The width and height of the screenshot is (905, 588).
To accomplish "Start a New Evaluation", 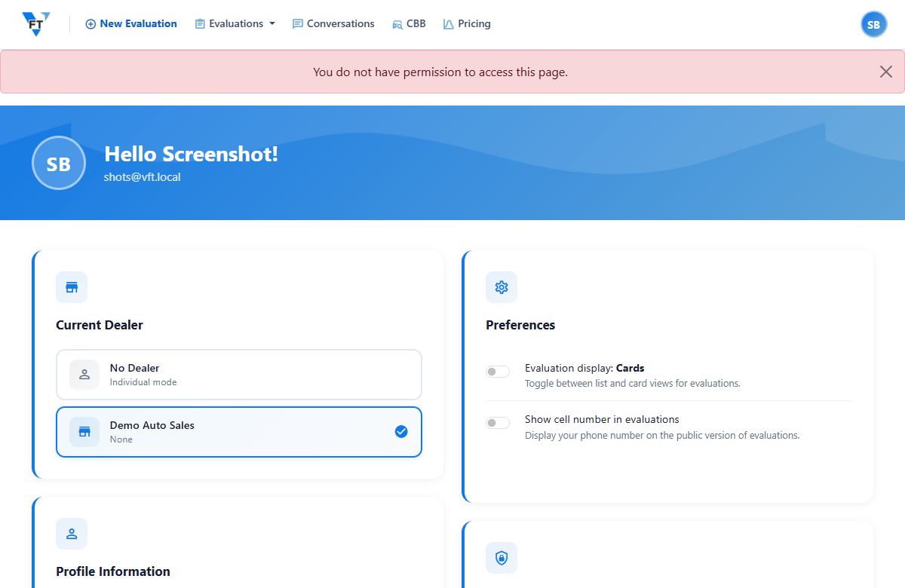I will [131, 24].
